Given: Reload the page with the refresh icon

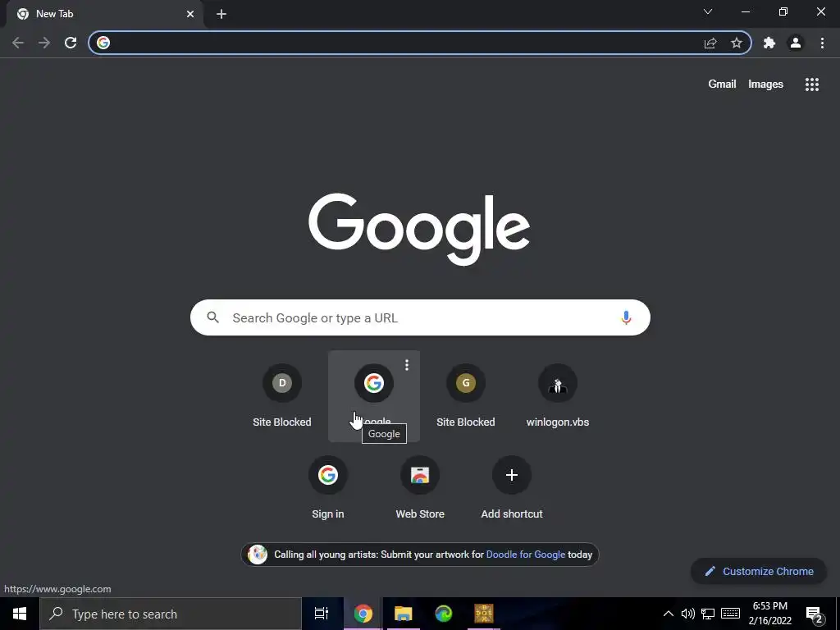Looking at the screenshot, I should pos(71,43).
